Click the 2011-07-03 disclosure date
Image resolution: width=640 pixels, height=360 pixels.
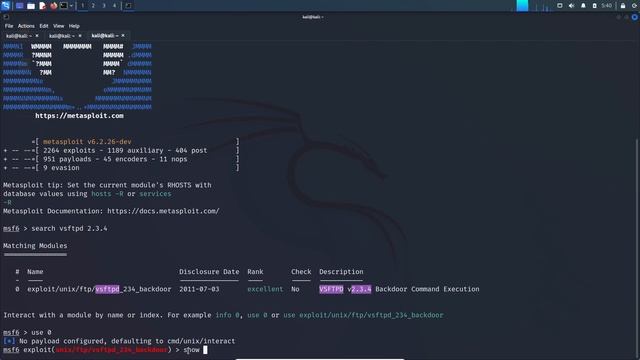199,289
